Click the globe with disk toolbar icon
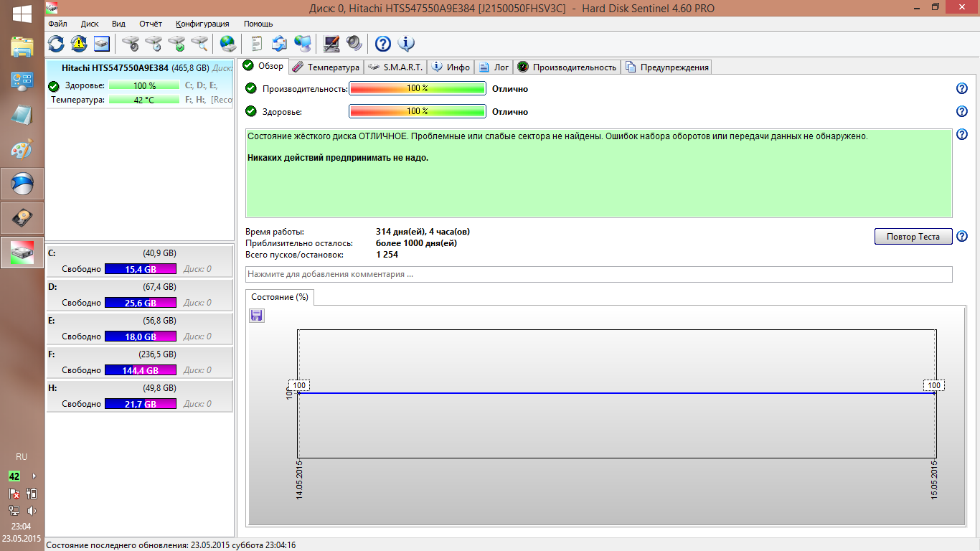The height and width of the screenshot is (551, 980). coord(228,44)
